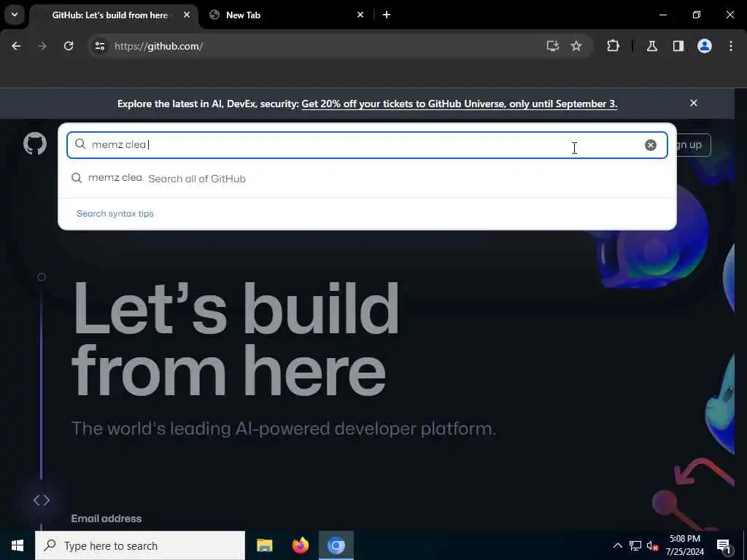Open the clock showing 5:08 PM
The width and height of the screenshot is (747, 560).
pos(684,545)
